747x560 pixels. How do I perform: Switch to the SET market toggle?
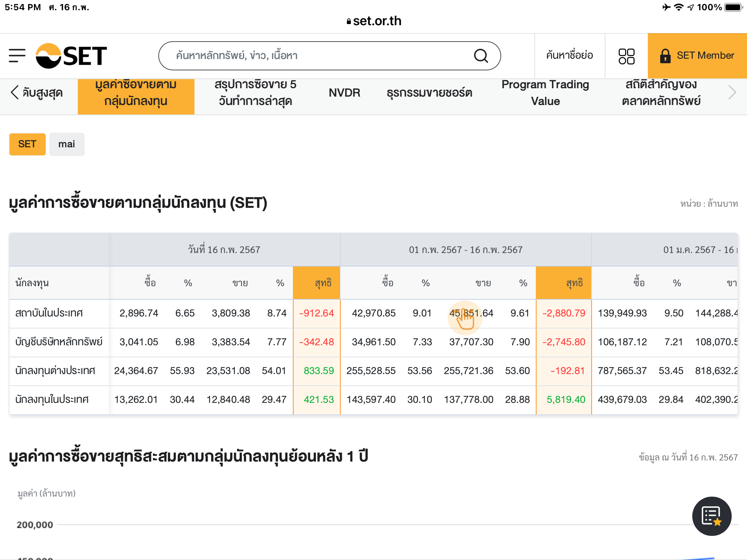[27, 144]
